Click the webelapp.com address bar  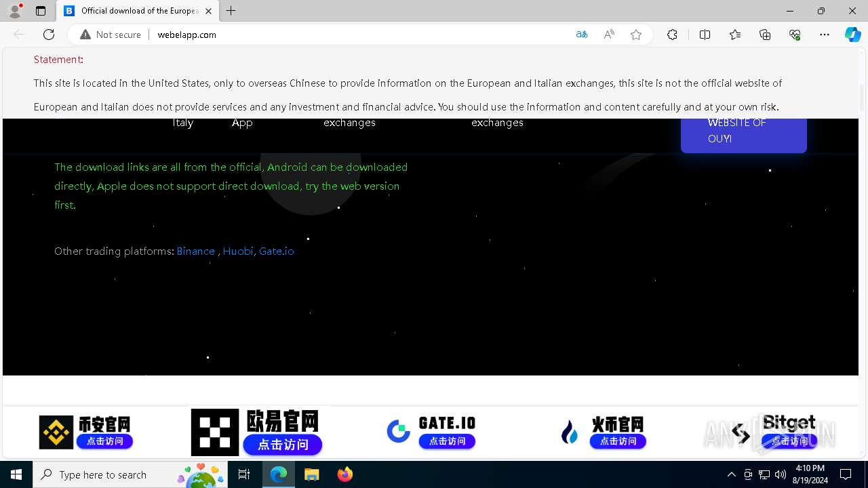[359, 35]
